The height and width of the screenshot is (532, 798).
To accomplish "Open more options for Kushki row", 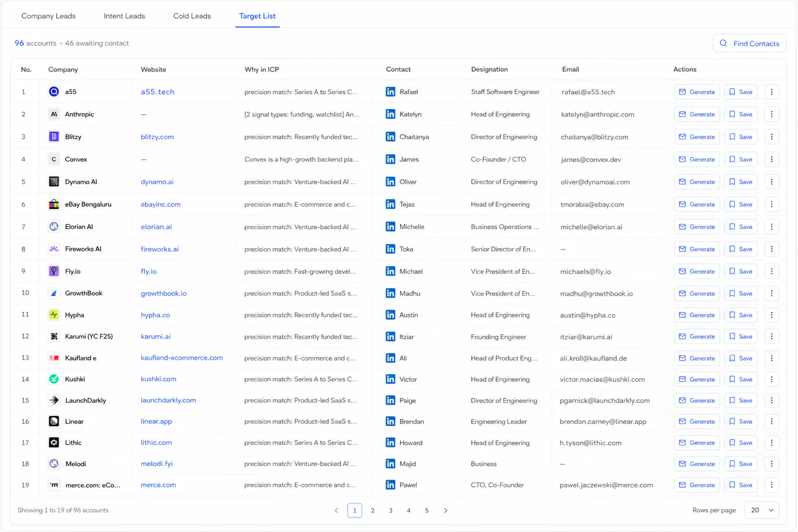I will click(772, 379).
